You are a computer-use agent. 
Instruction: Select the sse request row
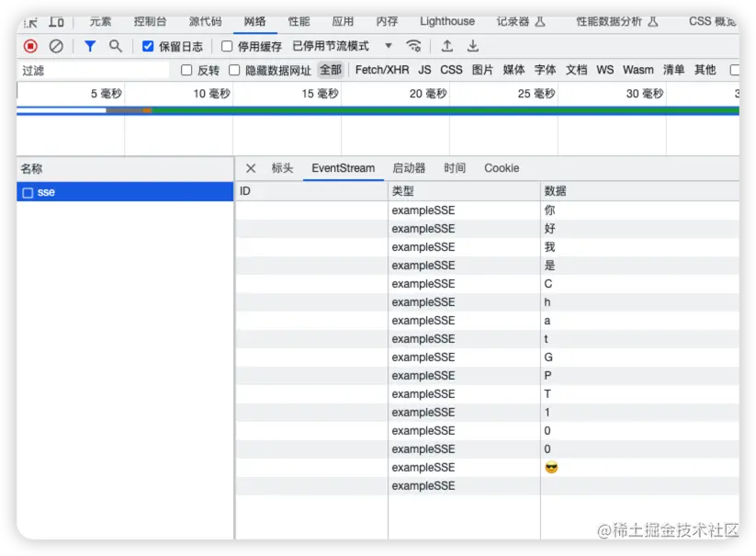125,192
